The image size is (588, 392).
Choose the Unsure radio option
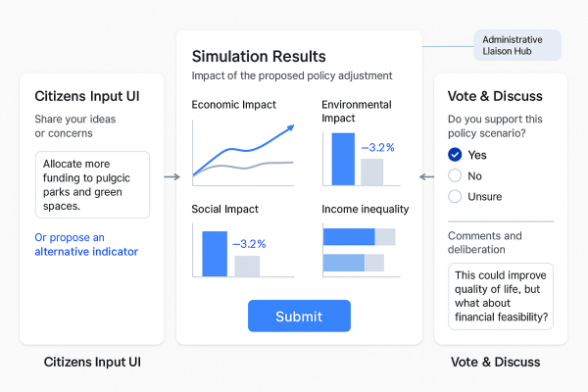[455, 196]
